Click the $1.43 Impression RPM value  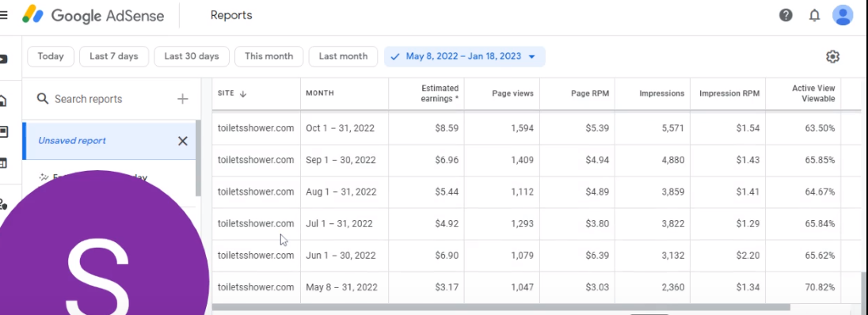click(x=748, y=160)
